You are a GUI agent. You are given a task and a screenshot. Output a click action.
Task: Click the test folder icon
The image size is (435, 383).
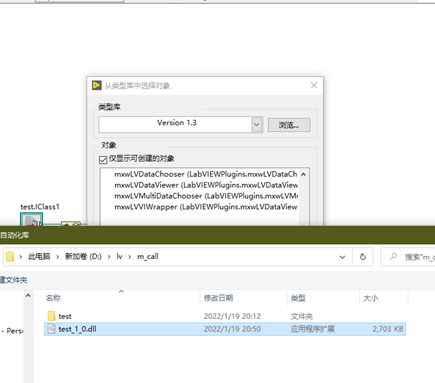(x=51, y=316)
